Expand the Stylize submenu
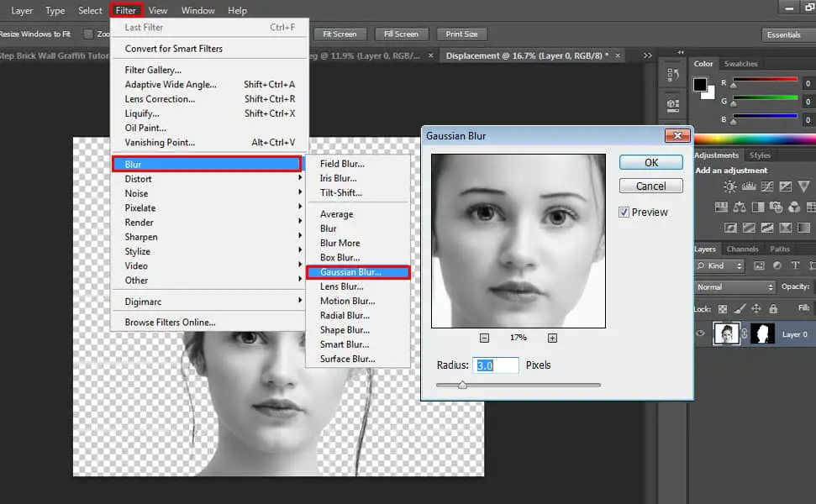Viewport: 816px width, 504px height. point(207,252)
